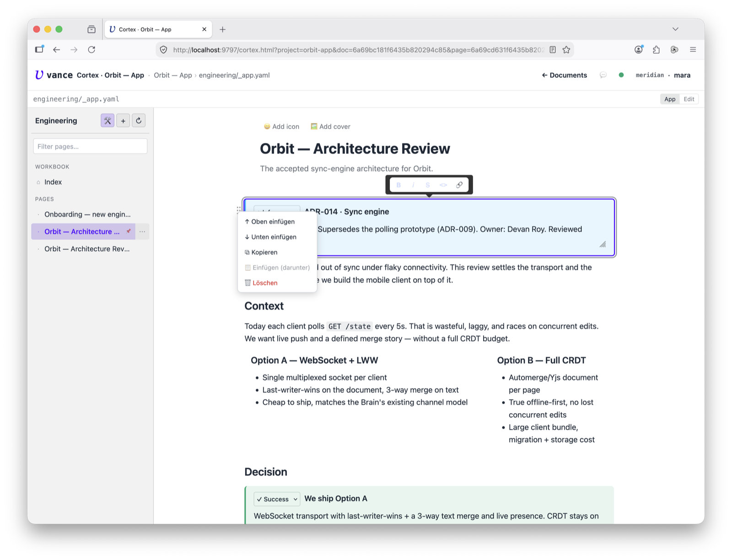This screenshot has width=732, height=560.
Task: Click the vance logo
Action: click(54, 75)
